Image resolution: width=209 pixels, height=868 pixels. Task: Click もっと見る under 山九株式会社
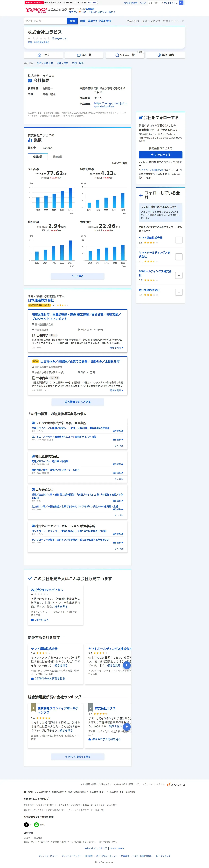coord(119,515)
